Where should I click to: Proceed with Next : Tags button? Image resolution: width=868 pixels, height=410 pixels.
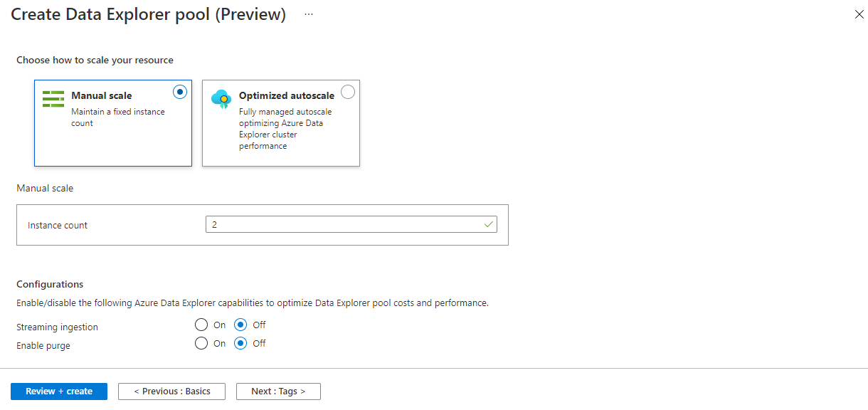click(x=278, y=391)
